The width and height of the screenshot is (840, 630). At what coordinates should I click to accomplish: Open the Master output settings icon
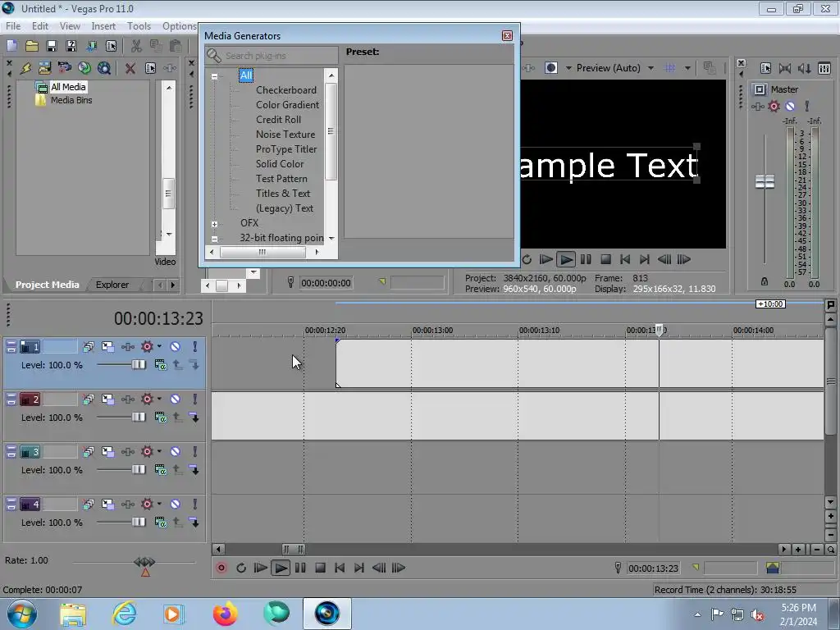click(x=760, y=89)
